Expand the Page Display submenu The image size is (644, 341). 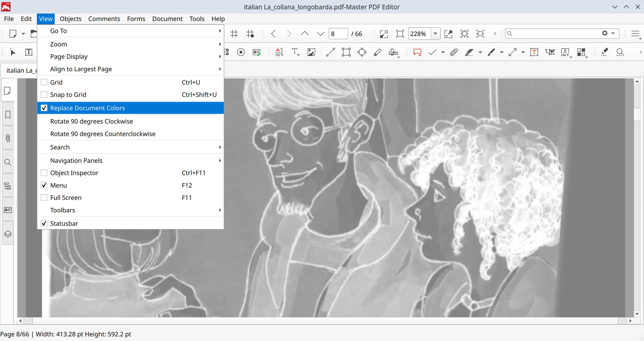[x=130, y=57]
